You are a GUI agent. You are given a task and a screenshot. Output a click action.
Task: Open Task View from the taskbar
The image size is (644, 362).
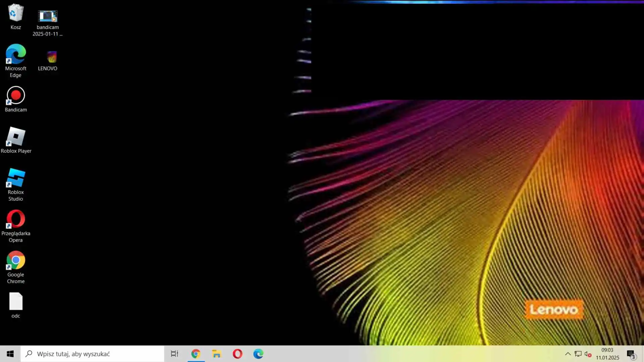point(174,354)
